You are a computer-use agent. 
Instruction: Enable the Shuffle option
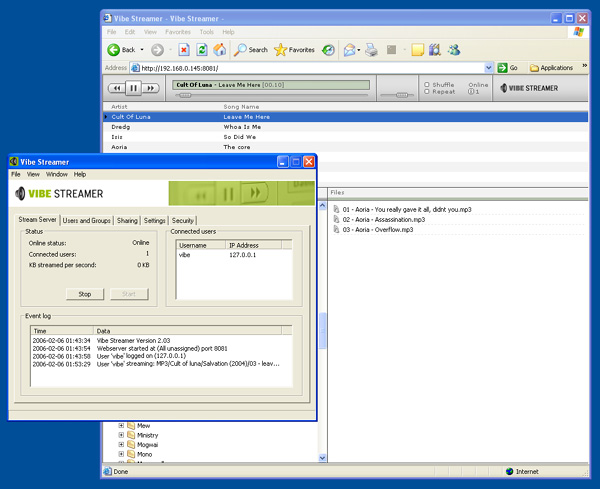click(x=428, y=84)
